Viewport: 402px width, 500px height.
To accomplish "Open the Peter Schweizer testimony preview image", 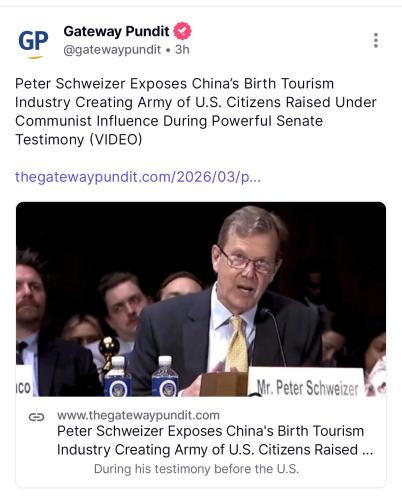I will coord(201,299).
